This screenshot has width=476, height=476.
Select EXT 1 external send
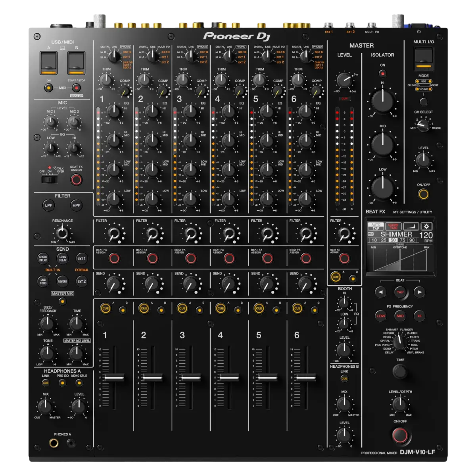(x=81, y=259)
